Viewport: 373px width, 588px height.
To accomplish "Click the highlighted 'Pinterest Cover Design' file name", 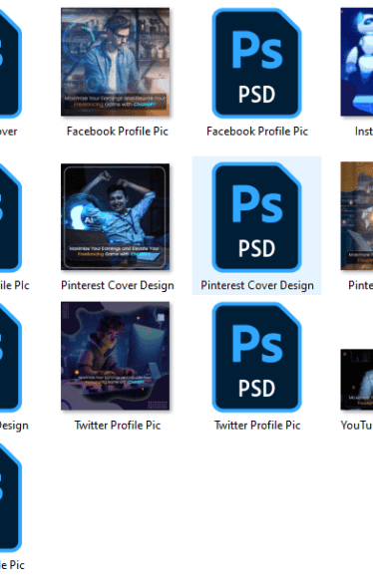I will click(257, 285).
